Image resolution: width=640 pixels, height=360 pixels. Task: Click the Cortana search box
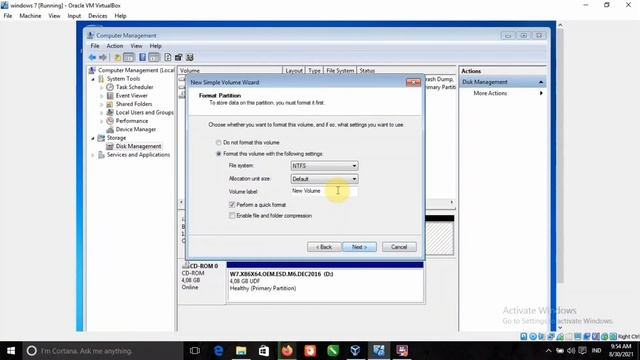[x=103, y=351]
